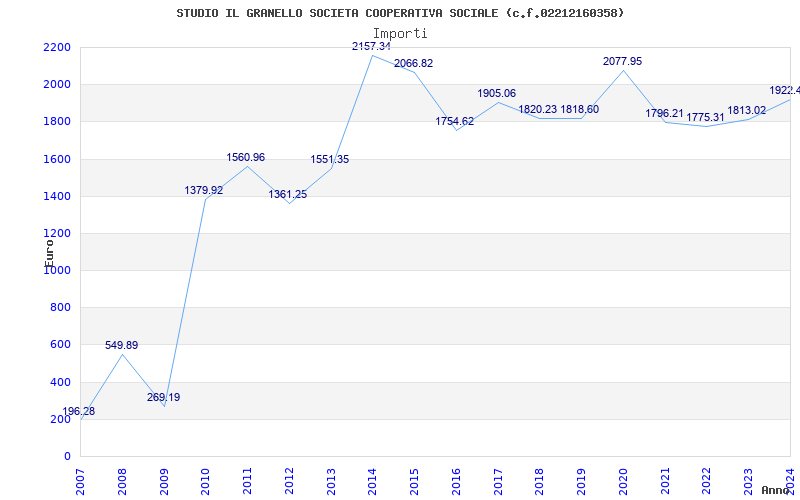Select the x-axis year 2017
This screenshot has width=800, height=500.
(x=498, y=482)
